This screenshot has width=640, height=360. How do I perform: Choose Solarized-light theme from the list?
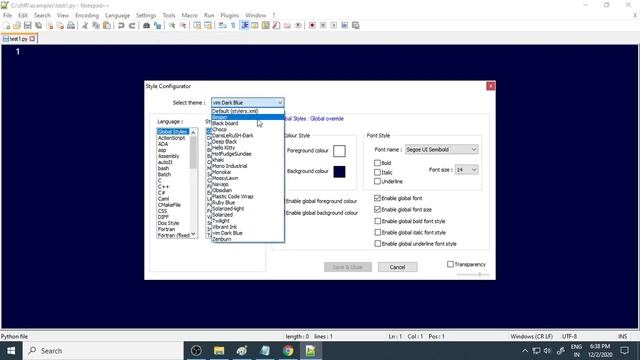tap(247, 209)
